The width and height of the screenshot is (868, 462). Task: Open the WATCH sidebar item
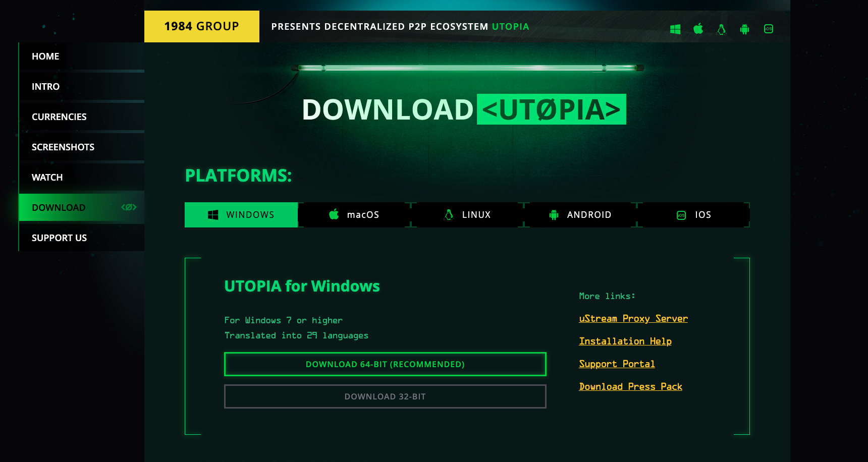click(82, 177)
